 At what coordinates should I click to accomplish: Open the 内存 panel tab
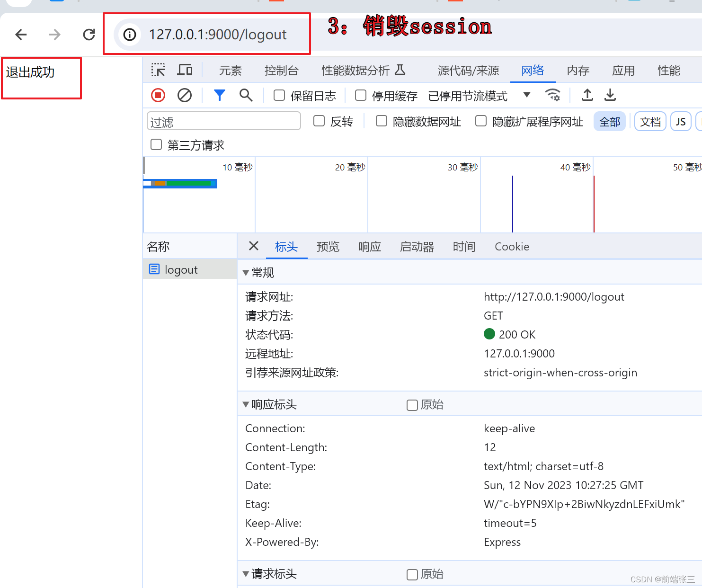[578, 71]
